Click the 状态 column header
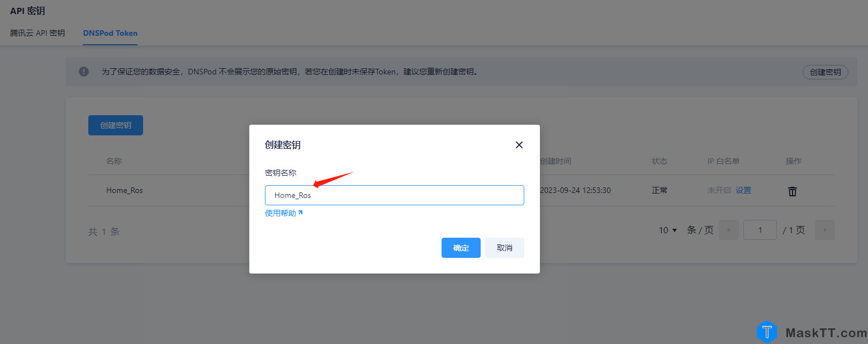The height and width of the screenshot is (344, 868). [x=660, y=161]
